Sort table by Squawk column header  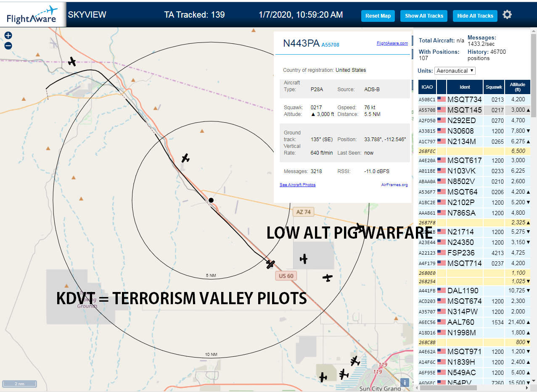click(494, 87)
